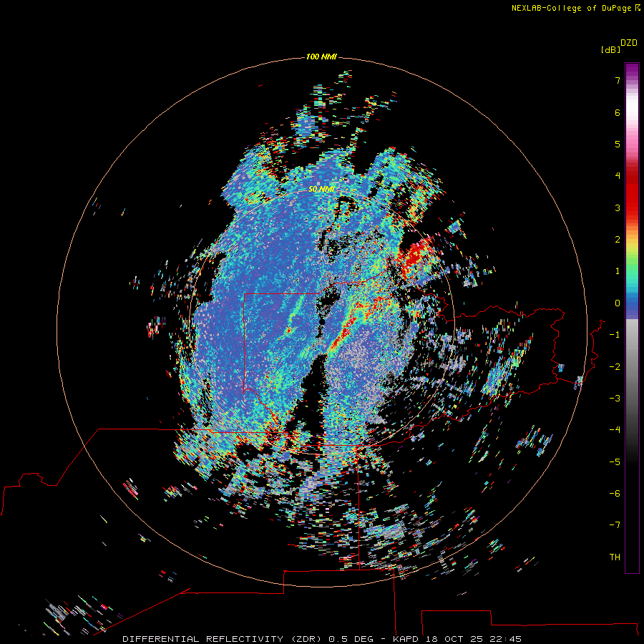Click the legend value 7
The height and width of the screenshot is (644, 644).
click(618, 80)
